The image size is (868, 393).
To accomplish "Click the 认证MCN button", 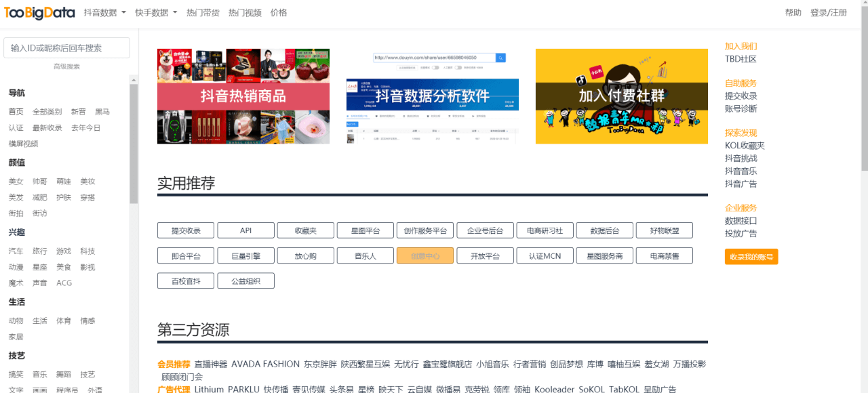I will [x=545, y=255].
